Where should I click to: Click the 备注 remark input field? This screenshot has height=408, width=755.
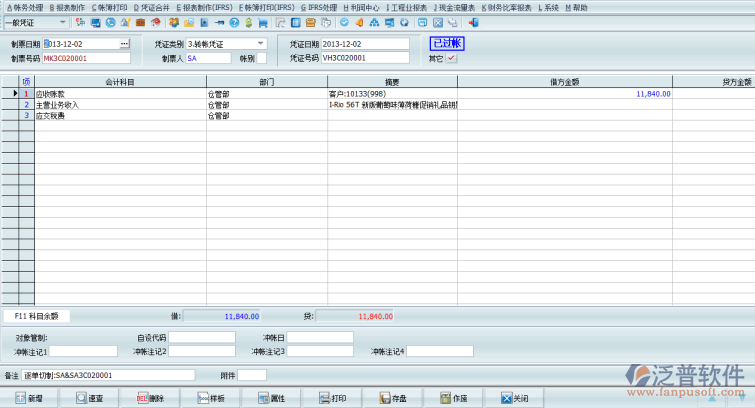tap(108, 375)
